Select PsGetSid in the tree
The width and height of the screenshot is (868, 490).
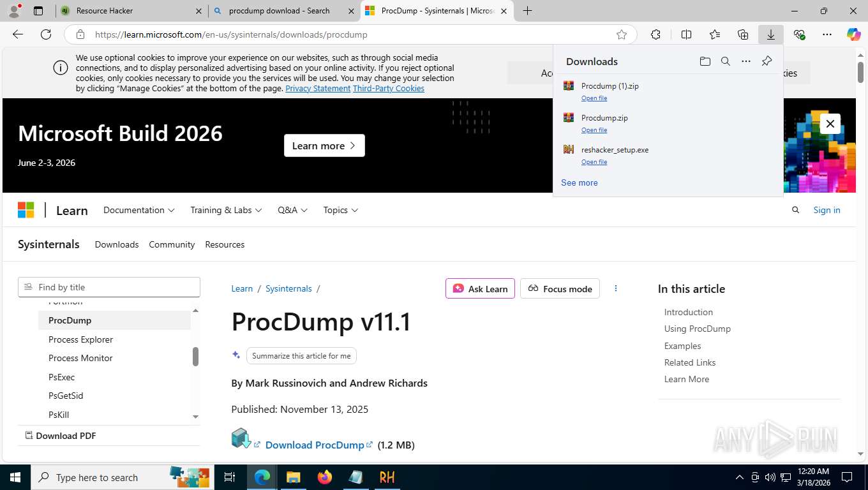pos(66,396)
